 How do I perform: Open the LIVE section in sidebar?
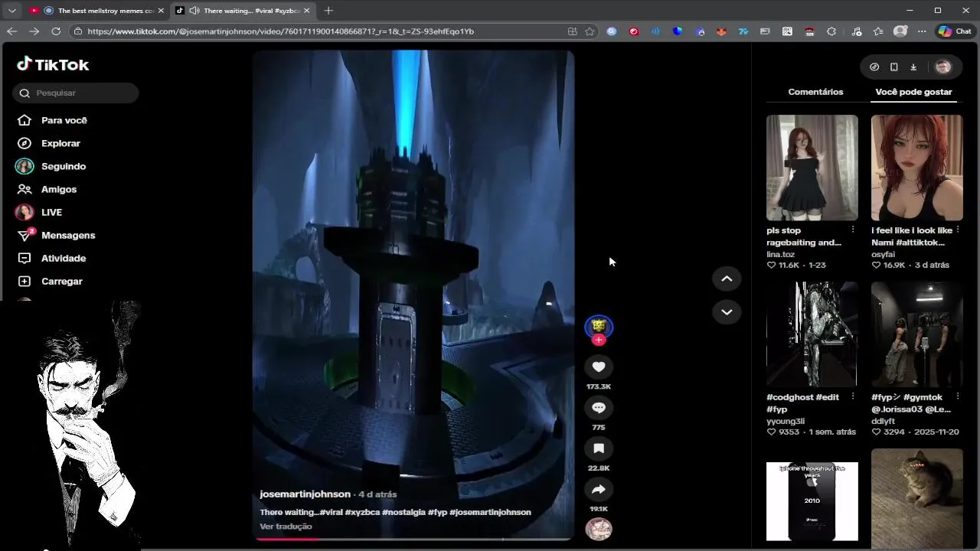point(40,212)
